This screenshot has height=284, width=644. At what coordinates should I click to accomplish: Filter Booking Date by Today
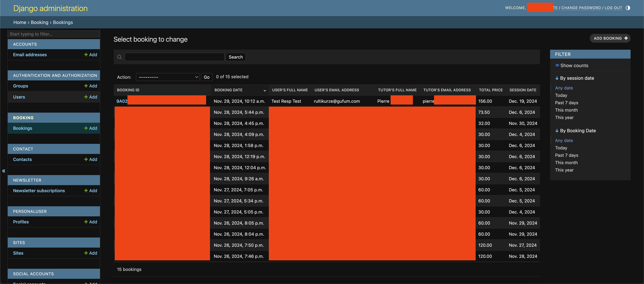561,148
